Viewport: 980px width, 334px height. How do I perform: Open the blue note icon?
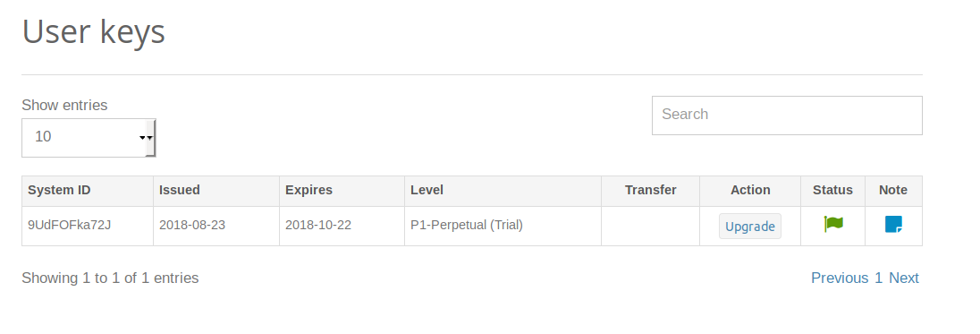893,224
